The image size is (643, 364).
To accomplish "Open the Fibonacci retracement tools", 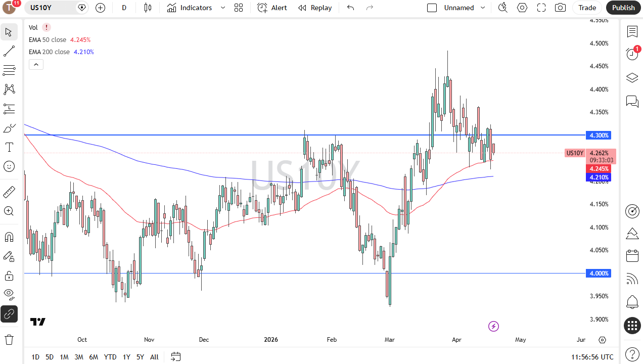I will point(9,70).
